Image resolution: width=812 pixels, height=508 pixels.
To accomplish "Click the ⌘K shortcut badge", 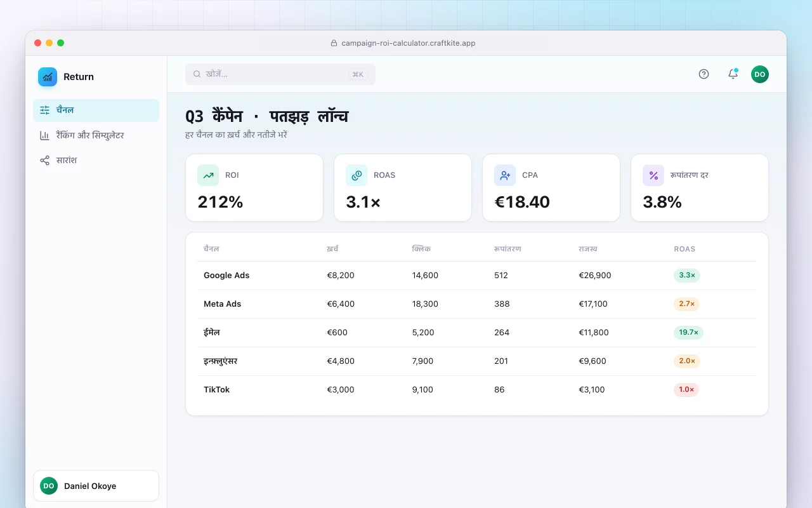I will coord(358,74).
